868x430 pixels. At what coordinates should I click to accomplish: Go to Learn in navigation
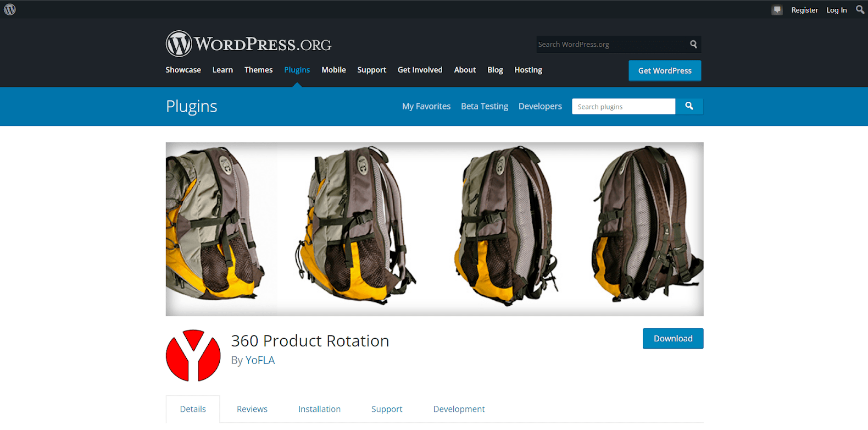coord(222,70)
